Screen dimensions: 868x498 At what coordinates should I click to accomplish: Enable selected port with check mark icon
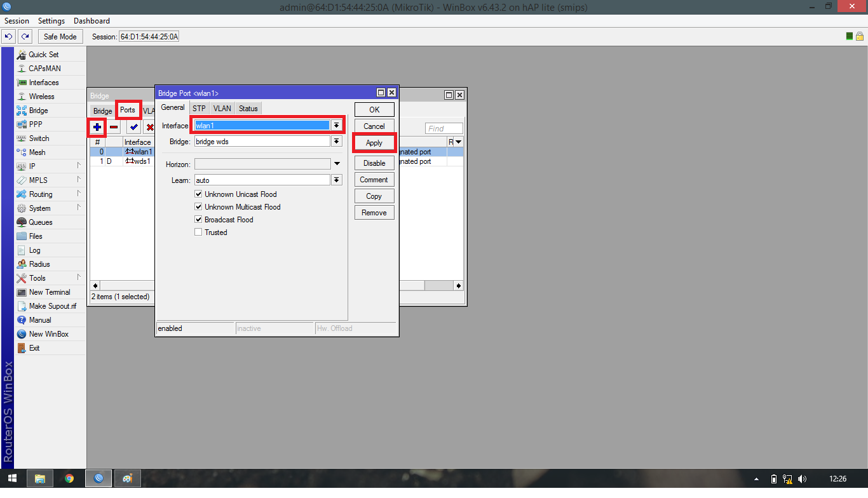[x=133, y=128]
